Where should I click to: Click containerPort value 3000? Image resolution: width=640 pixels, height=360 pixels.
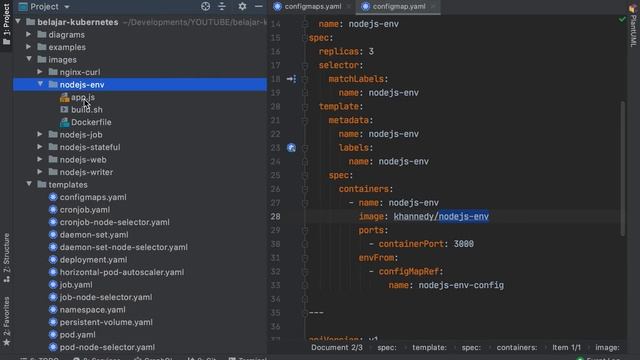[464, 244]
